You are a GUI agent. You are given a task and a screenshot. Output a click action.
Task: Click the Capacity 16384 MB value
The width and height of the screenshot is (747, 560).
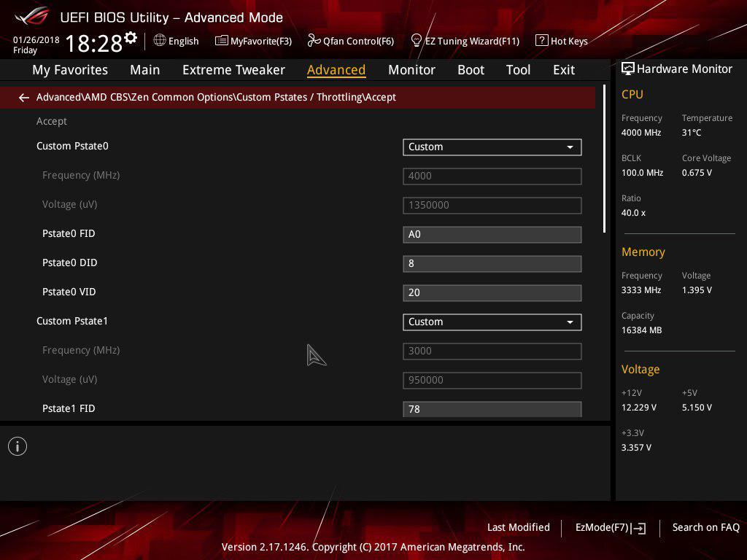(x=642, y=330)
